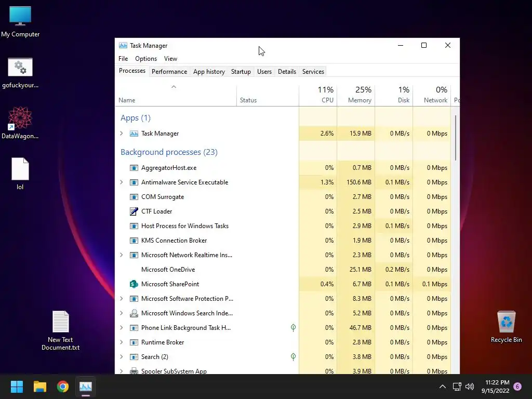The width and height of the screenshot is (532, 399).
Task: Expand Microsoft Windows Search Indexer row
Action: (122, 313)
